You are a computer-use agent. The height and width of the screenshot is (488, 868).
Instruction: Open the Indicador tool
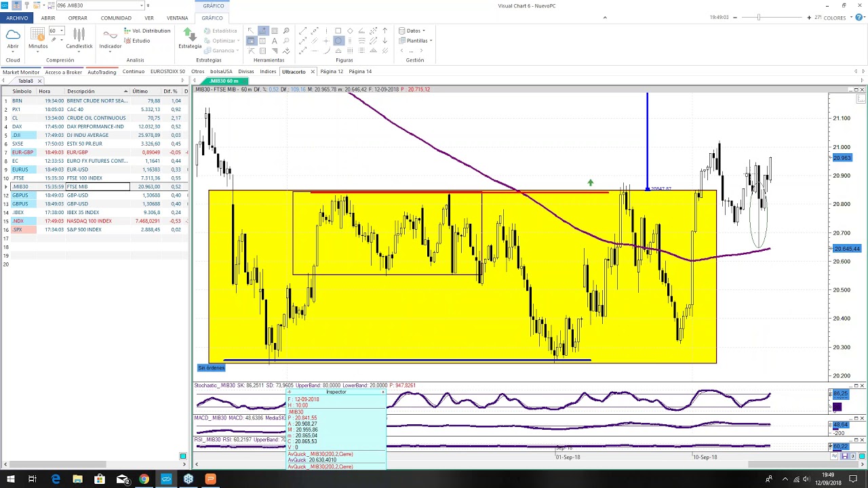coord(110,39)
